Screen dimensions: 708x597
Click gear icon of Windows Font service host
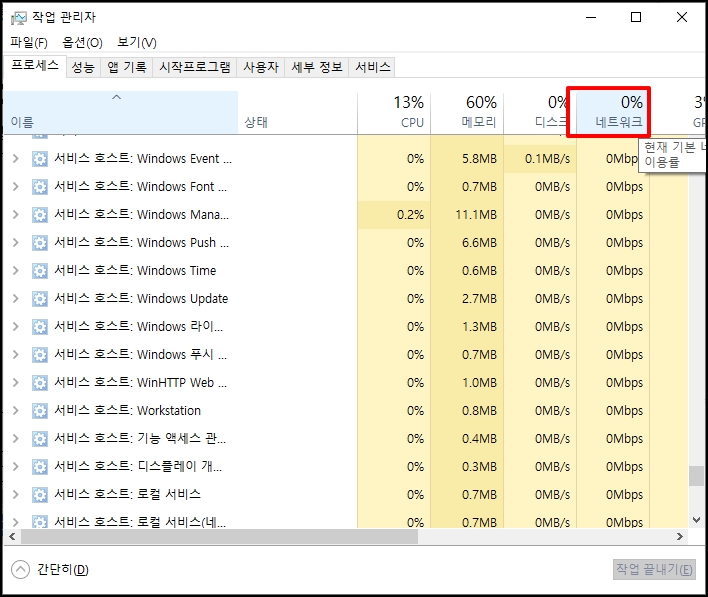pyautogui.click(x=40, y=187)
